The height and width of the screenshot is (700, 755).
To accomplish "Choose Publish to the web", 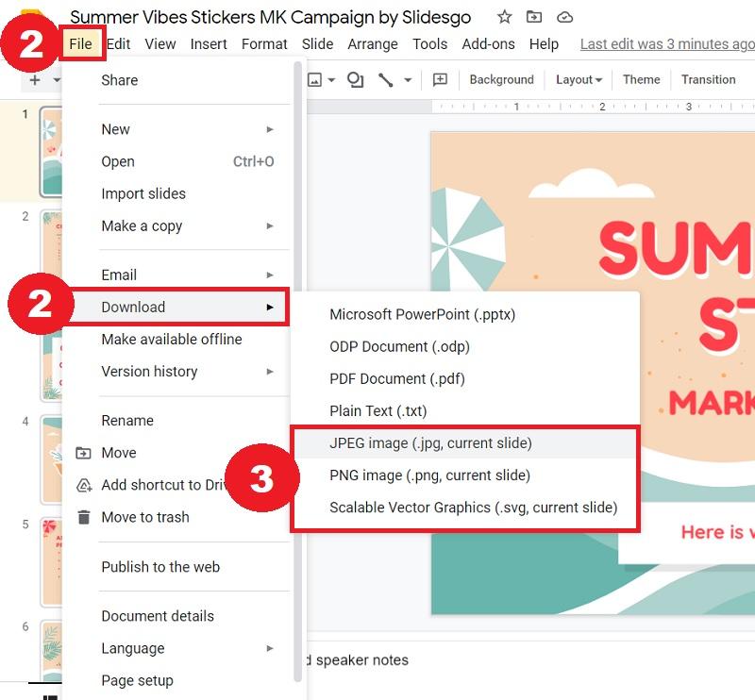I will [176, 567].
